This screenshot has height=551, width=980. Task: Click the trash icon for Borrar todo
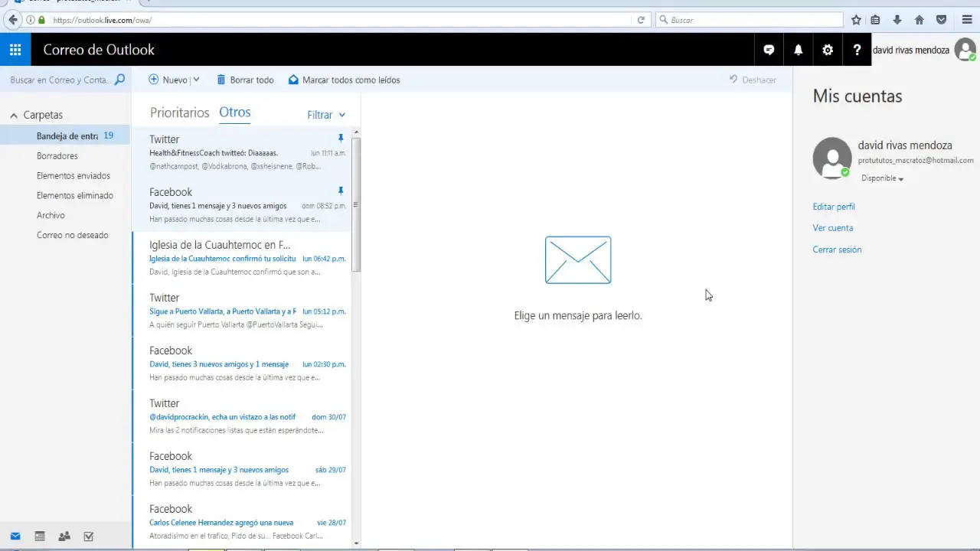tap(221, 80)
